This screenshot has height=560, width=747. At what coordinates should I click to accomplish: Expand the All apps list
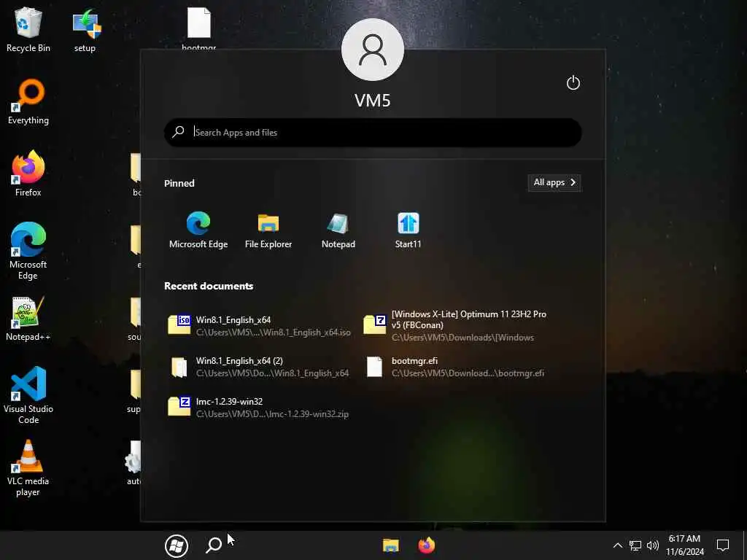click(554, 182)
